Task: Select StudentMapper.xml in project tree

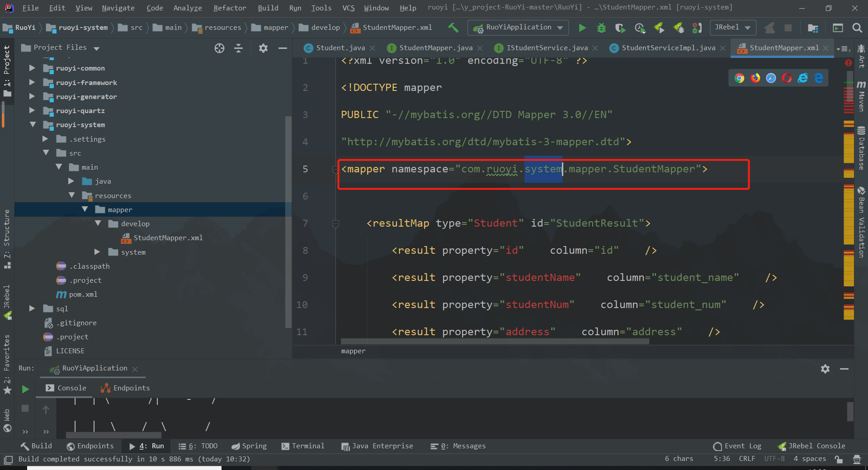Action: [x=162, y=238]
